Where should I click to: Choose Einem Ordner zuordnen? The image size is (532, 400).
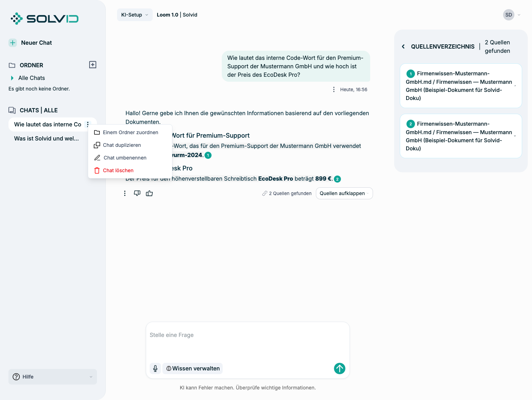[x=130, y=132]
